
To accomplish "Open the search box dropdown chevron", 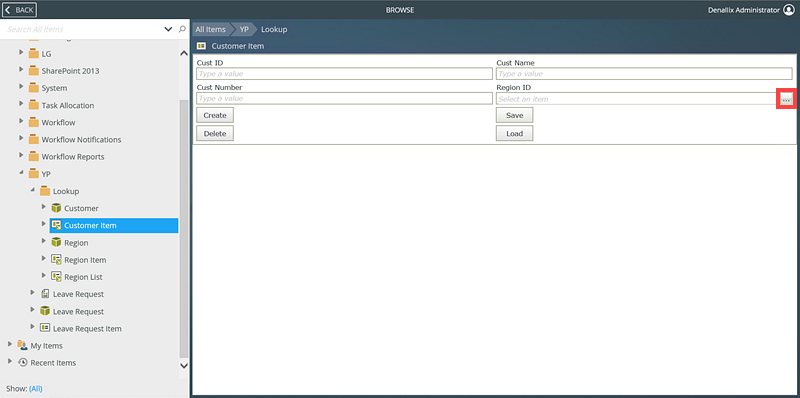I will pos(168,30).
